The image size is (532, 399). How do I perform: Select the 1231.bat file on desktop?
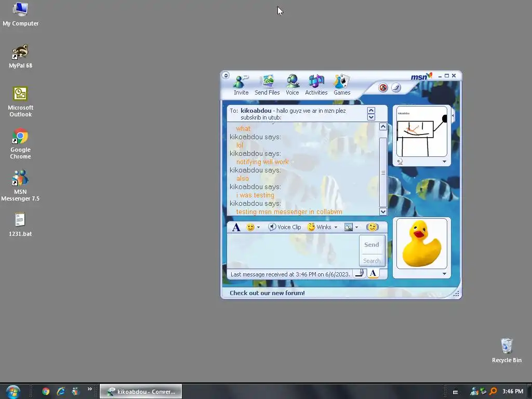(x=20, y=224)
